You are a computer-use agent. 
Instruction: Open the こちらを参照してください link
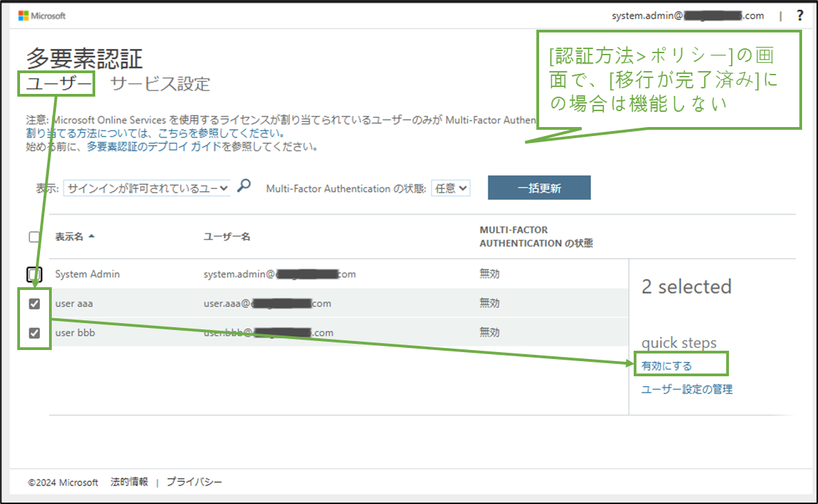[x=221, y=133]
